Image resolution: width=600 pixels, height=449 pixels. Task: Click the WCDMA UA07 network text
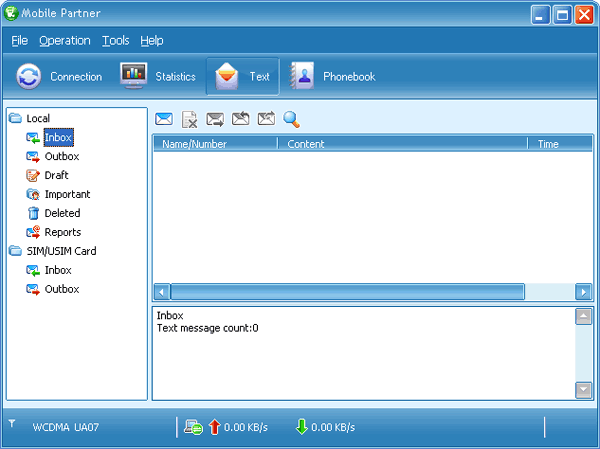(x=66, y=427)
